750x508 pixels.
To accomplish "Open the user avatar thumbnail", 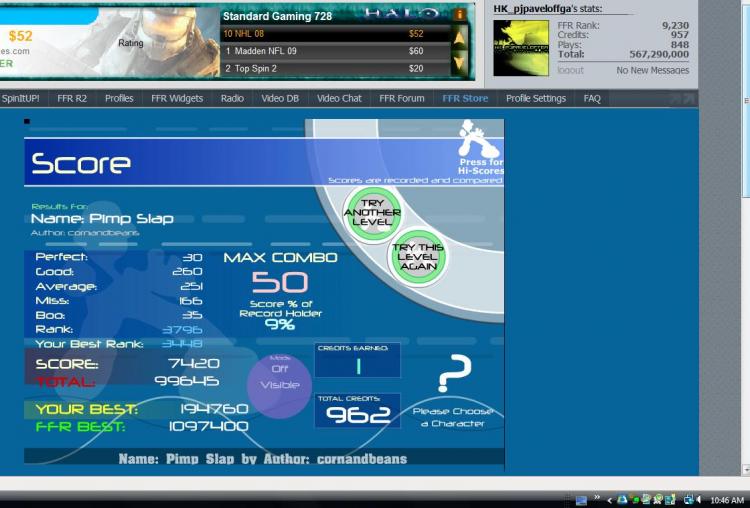I will coord(521,48).
